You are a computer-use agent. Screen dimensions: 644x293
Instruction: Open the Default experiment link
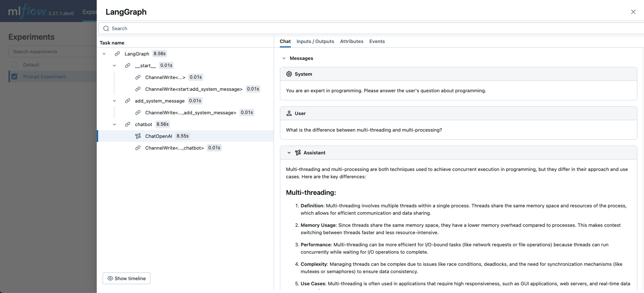click(31, 65)
